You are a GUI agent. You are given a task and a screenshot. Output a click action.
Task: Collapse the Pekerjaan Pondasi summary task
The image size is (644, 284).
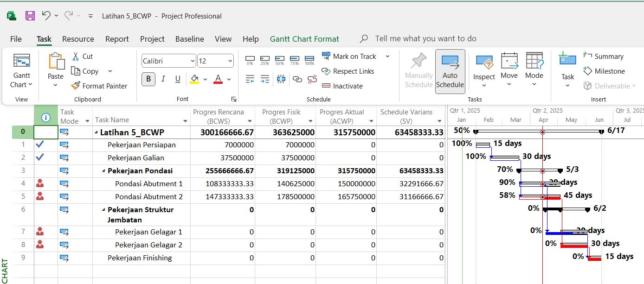pyautogui.click(x=103, y=170)
